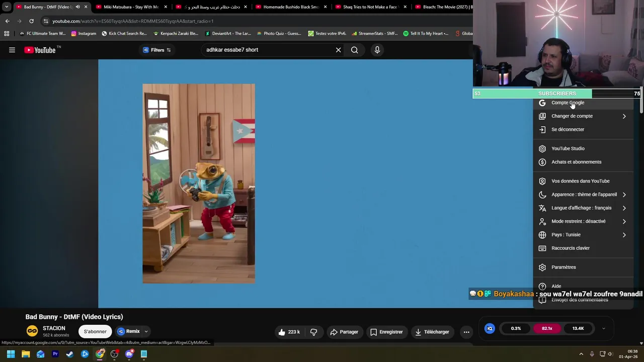Switch to the Shaq Tries to Not Make a Face tab

click(x=370, y=7)
